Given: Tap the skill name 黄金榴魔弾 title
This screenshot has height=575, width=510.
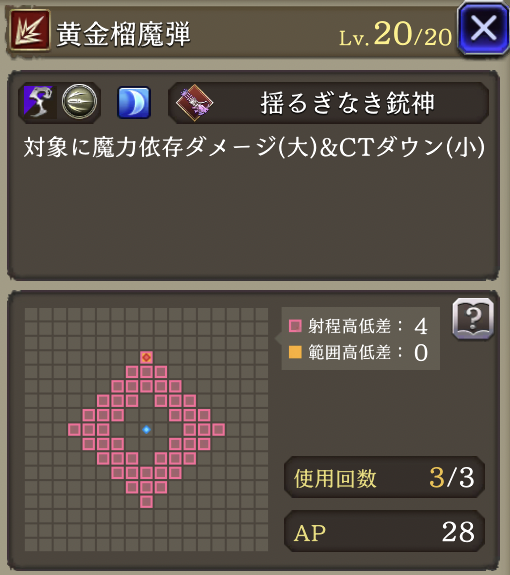Looking at the screenshot, I should click(124, 34).
